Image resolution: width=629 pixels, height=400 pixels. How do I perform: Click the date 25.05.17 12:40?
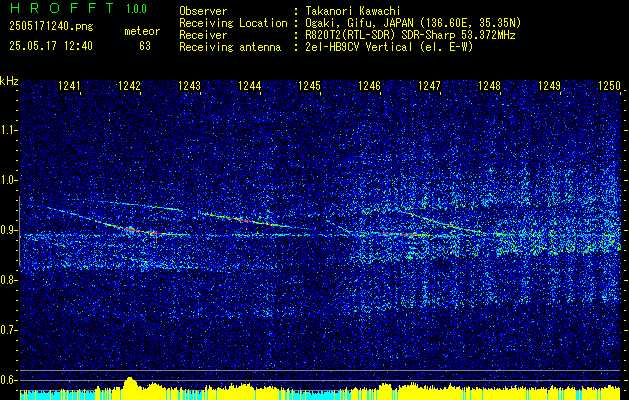click(x=51, y=46)
